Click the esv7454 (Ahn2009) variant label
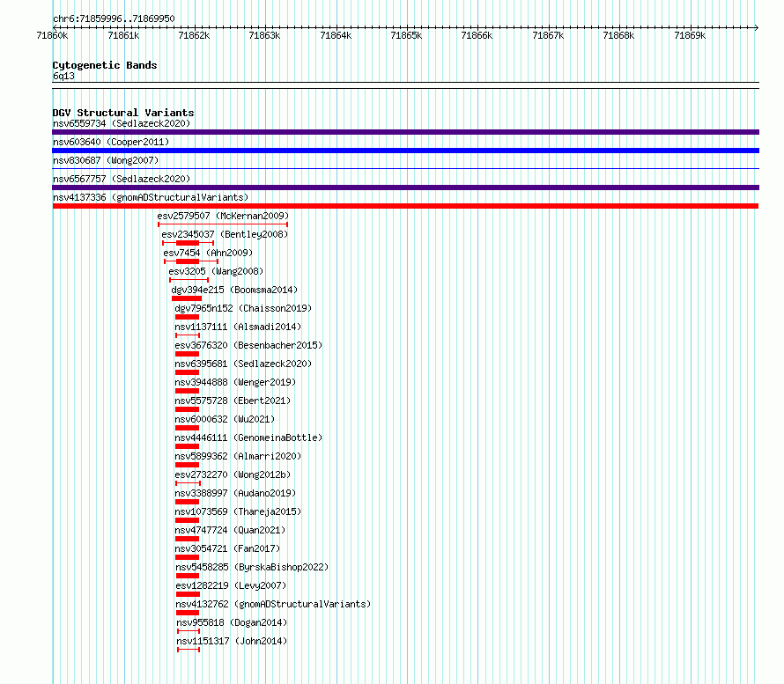Viewport: 784px width, 684px height. tap(208, 253)
